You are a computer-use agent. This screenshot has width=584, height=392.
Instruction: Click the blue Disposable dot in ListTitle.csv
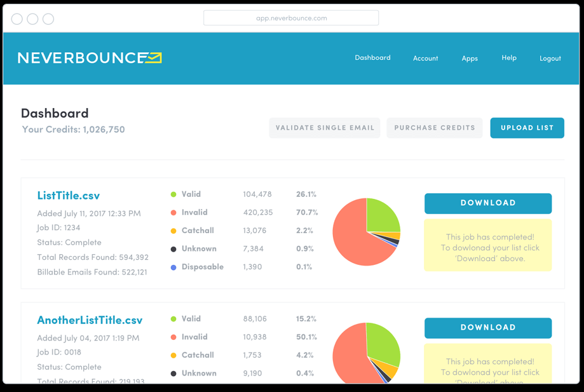173,267
